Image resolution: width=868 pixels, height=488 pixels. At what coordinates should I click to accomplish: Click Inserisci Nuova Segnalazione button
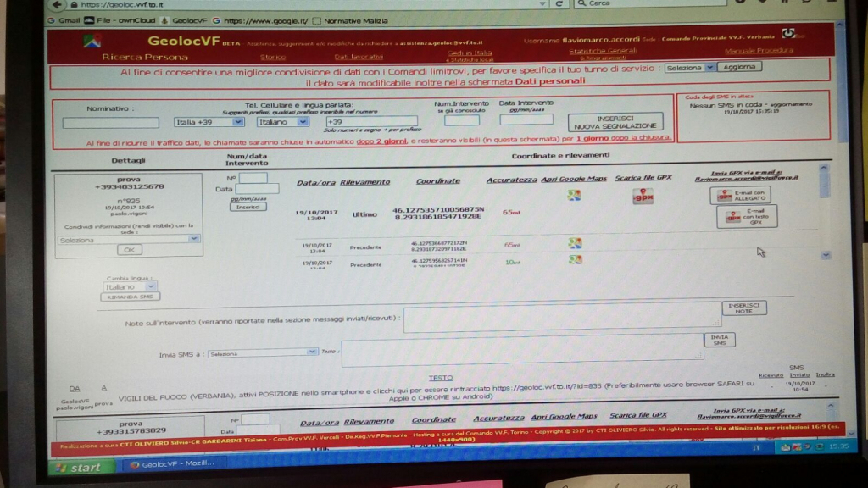coord(615,122)
